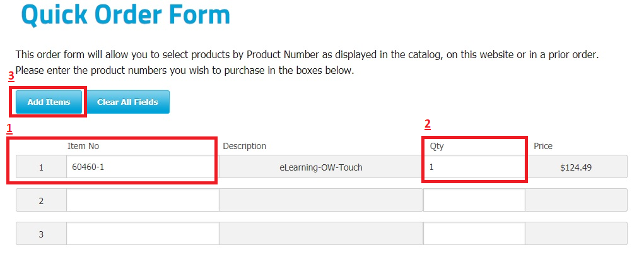Image resolution: width=644 pixels, height=259 pixels.
Task: Click the Quick Order Form heading
Action: pyautogui.click(x=126, y=15)
